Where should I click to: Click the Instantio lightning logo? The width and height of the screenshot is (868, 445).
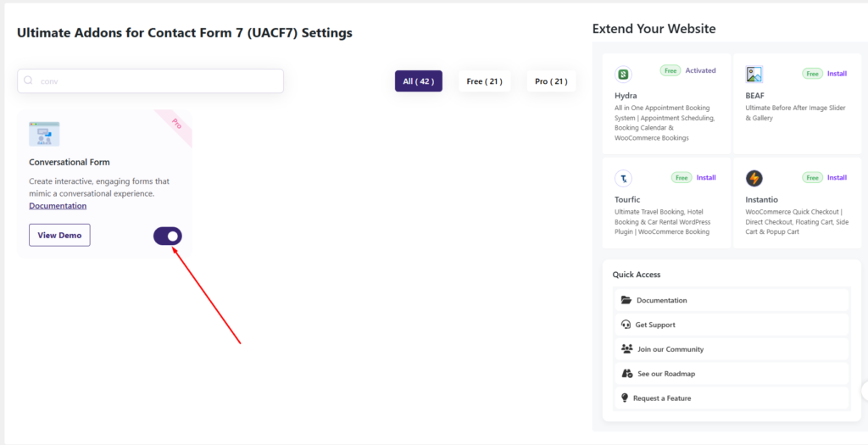click(x=754, y=178)
